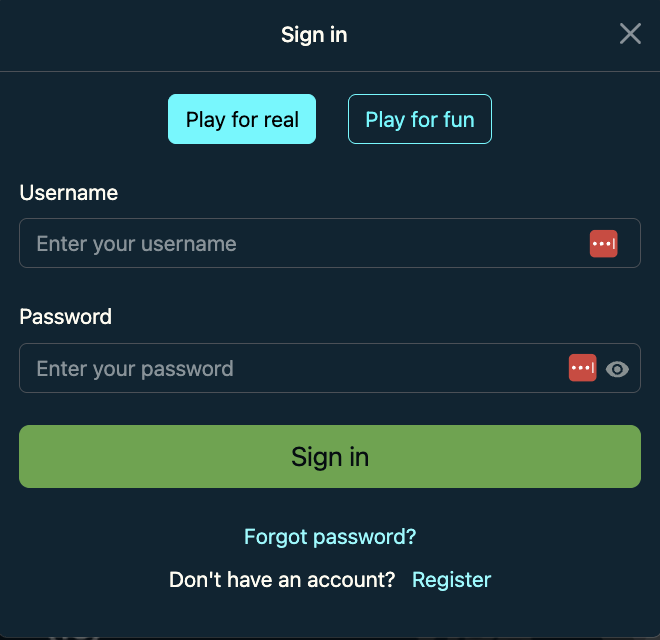
Task: Open password manager icon in Username field
Action: (x=603, y=244)
